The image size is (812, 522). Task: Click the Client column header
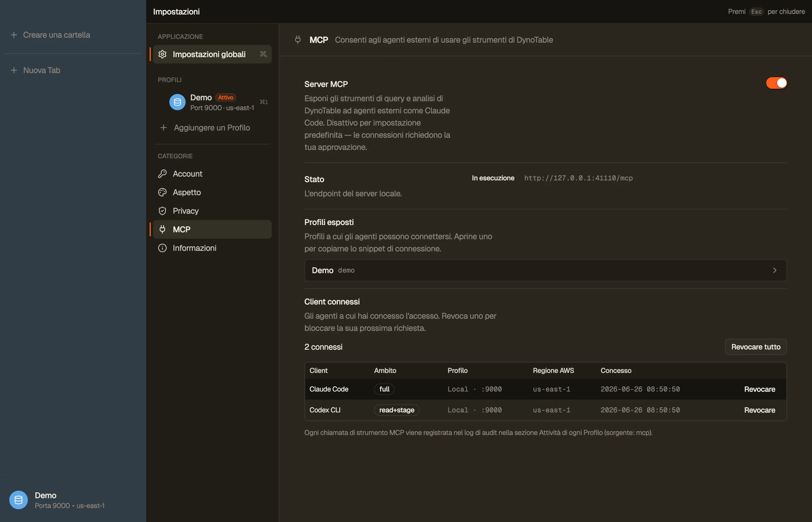coord(318,371)
